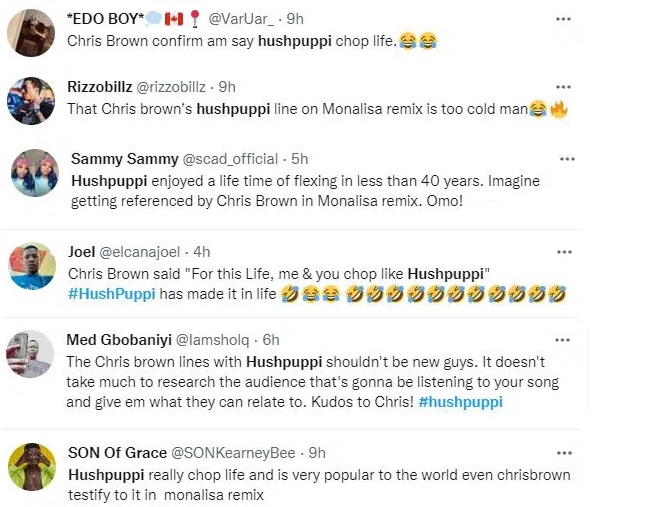
Task: Open the @scad_official handle link
Action: pyautogui.click(x=229, y=159)
